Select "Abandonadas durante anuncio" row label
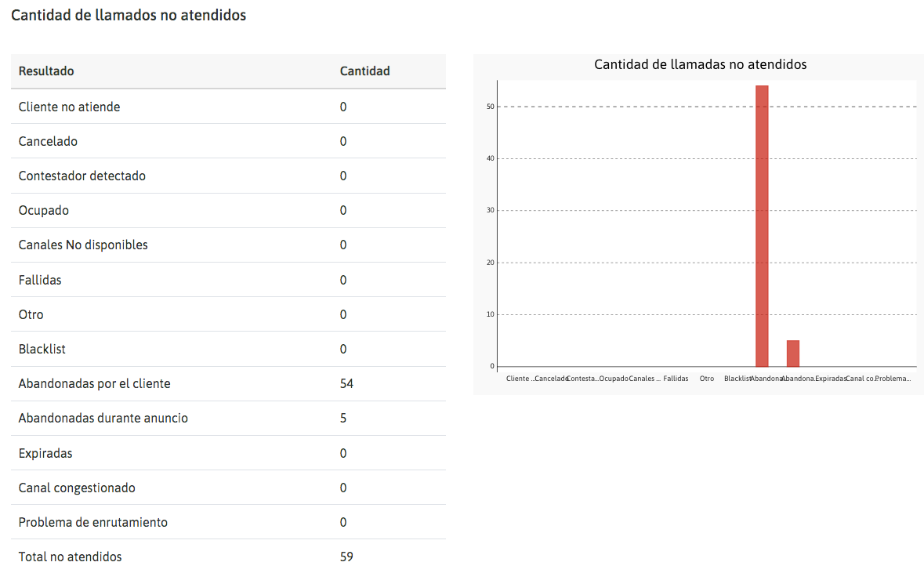924x573 pixels. (103, 418)
